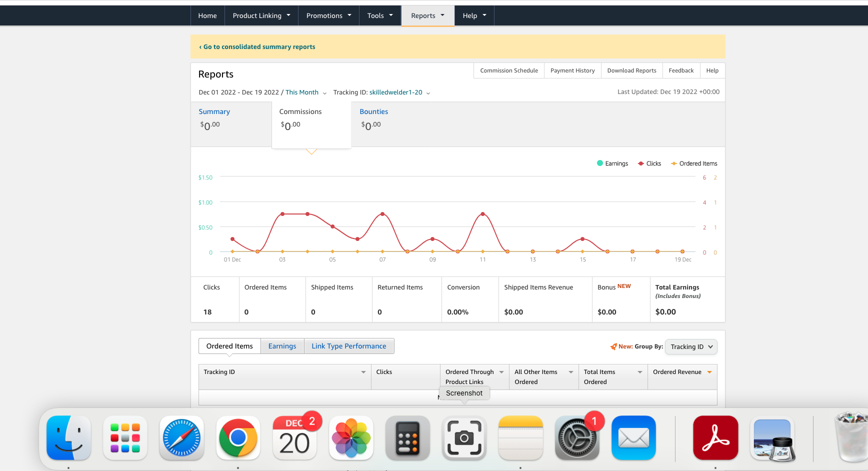Open Calculator from the dock
Screen dimensions: 868x471
tap(407, 438)
